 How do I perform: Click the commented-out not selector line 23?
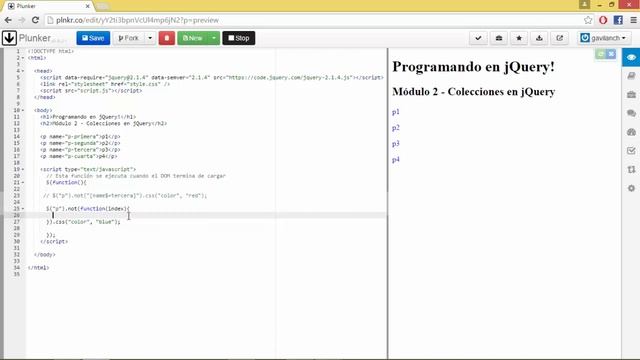[x=125, y=196]
